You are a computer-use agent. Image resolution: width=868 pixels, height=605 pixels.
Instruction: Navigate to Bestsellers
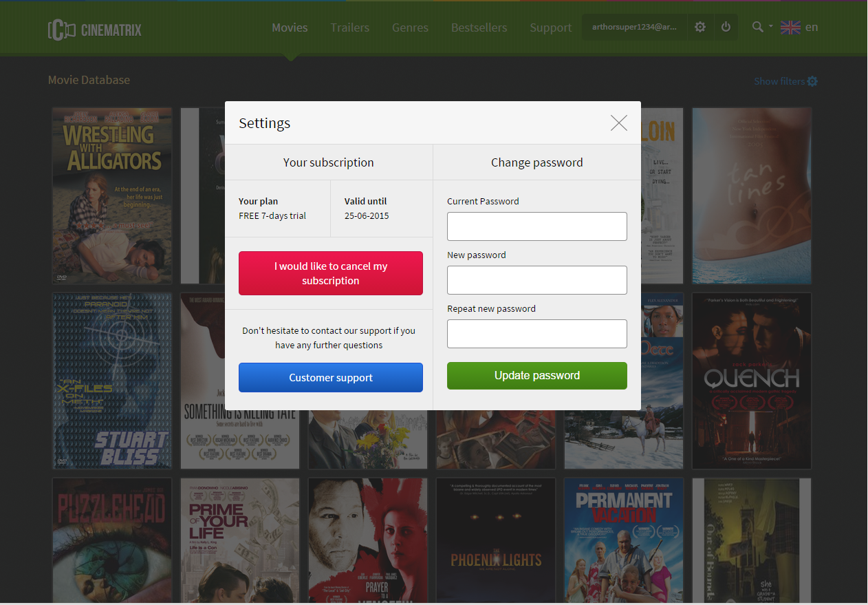[479, 28]
